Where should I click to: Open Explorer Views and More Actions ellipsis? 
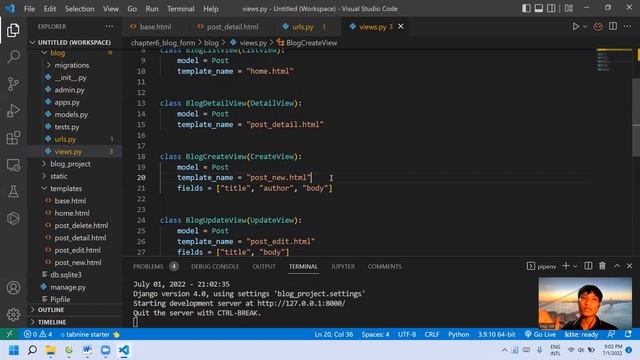[x=109, y=27]
